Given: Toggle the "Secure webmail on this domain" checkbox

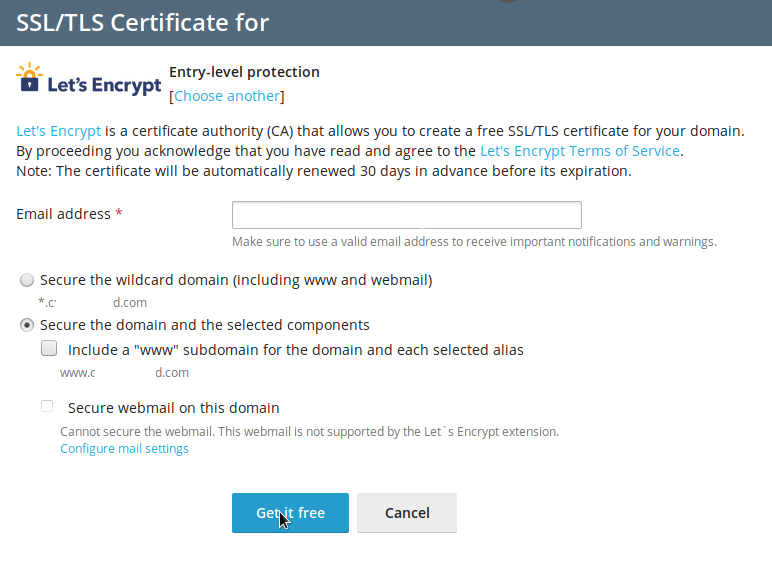Looking at the screenshot, I should point(48,407).
